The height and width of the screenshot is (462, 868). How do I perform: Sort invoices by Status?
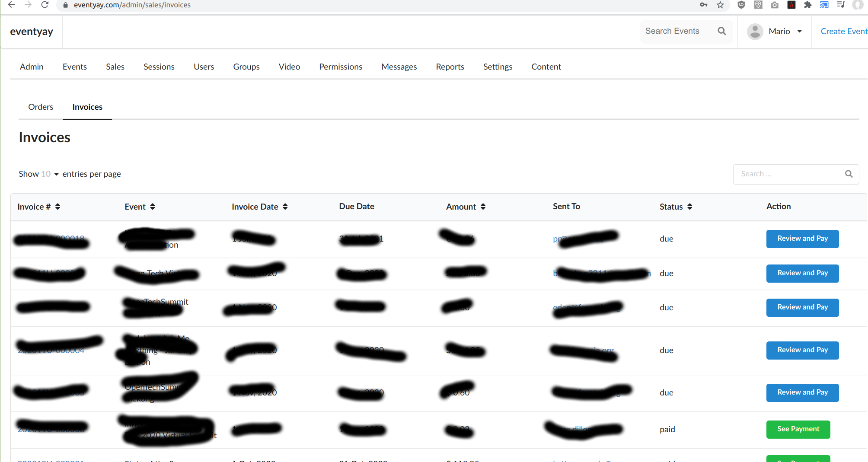click(x=689, y=207)
